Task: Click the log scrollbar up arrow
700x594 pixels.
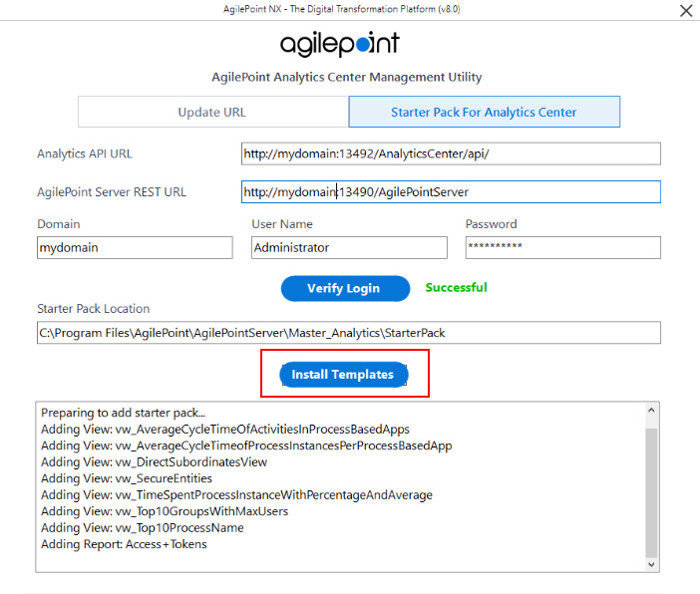Action: pyautogui.click(x=651, y=411)
